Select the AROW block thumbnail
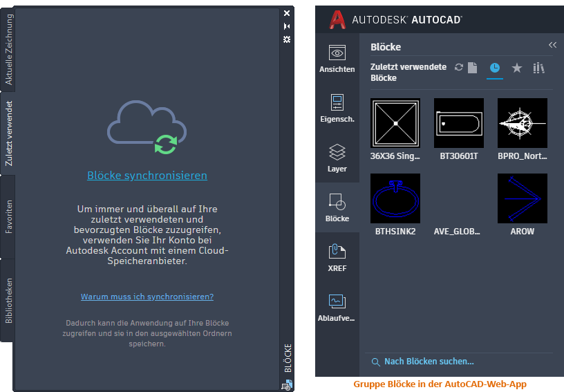 (523, 198)
